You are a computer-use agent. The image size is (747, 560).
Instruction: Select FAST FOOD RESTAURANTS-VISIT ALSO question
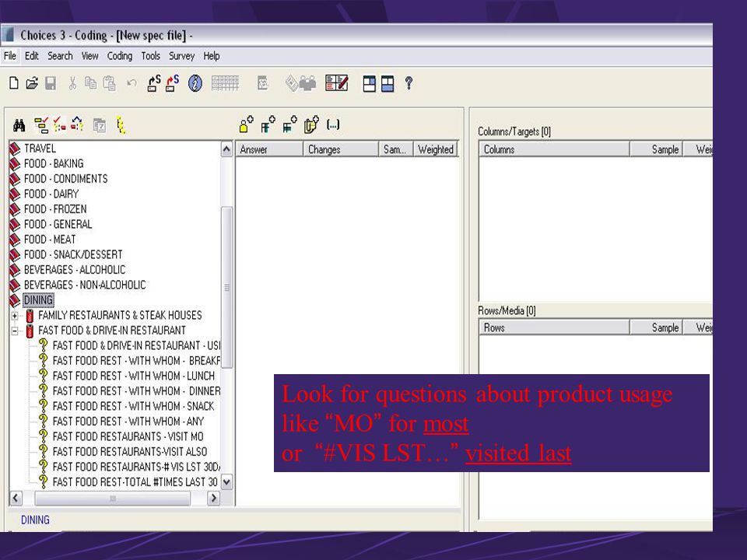coord(130,452)
